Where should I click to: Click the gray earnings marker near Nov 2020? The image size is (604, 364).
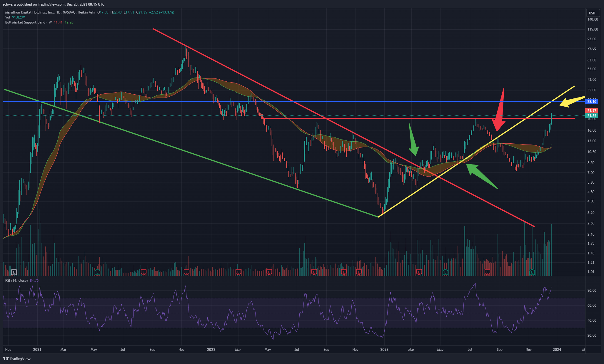[14, 272]
